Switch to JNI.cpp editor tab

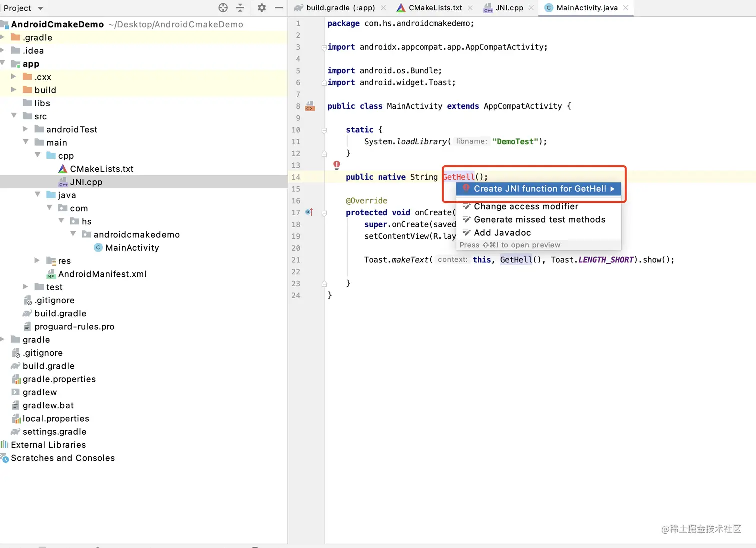pyautogui.click(x=509, y=8)
